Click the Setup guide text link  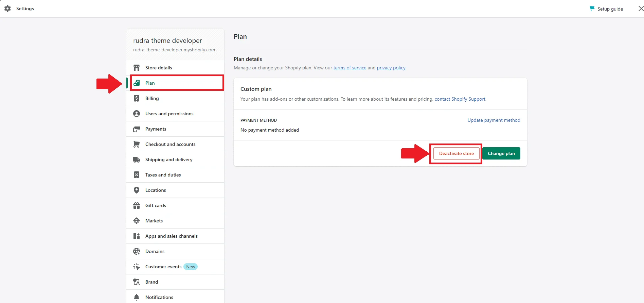[610, 9]
